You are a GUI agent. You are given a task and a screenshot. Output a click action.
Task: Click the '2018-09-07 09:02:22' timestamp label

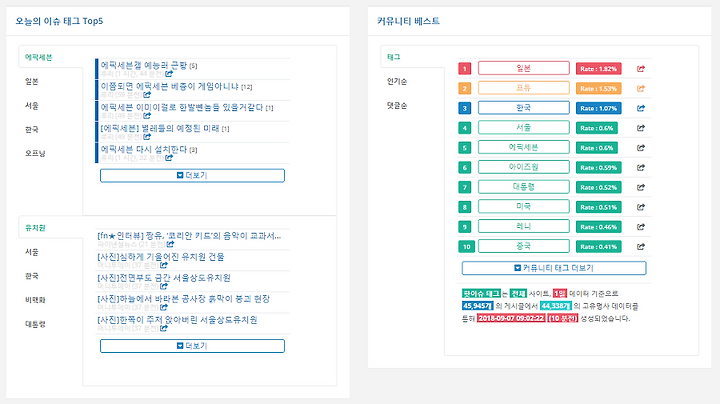[511, 318]
